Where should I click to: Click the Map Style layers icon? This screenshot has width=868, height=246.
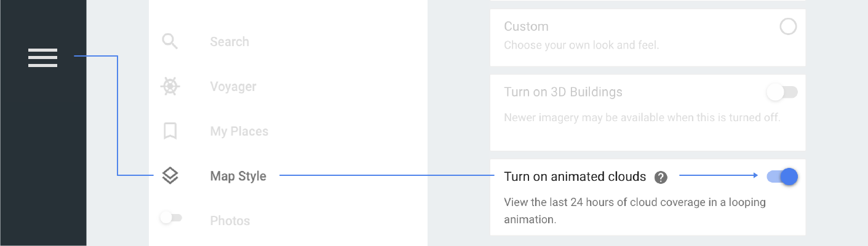point(170,176)
